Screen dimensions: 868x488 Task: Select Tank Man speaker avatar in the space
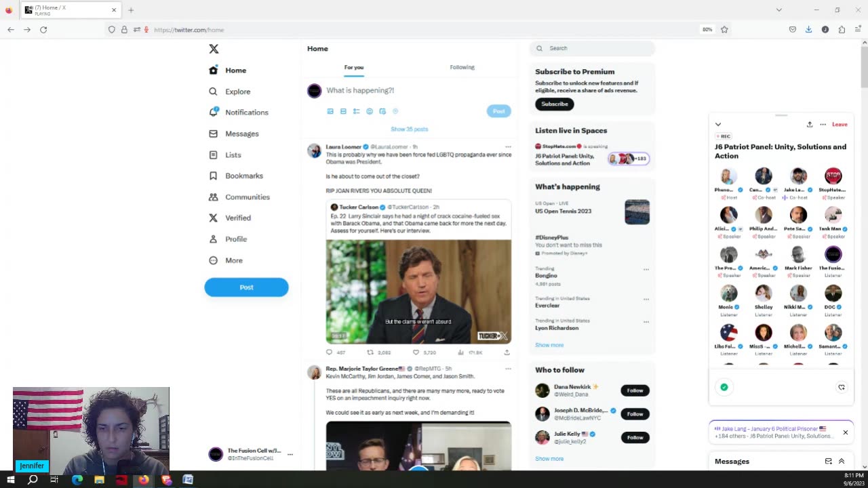tap(833, 216)
